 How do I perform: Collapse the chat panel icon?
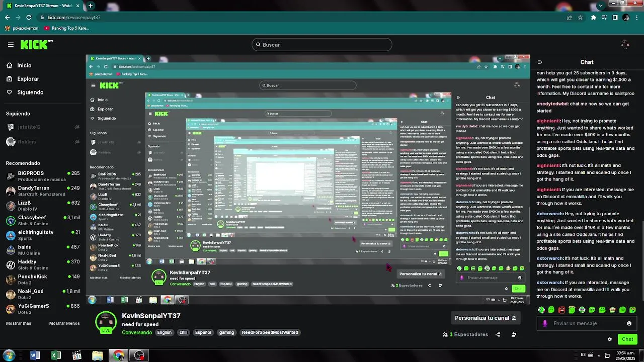[x=540, y=62]
